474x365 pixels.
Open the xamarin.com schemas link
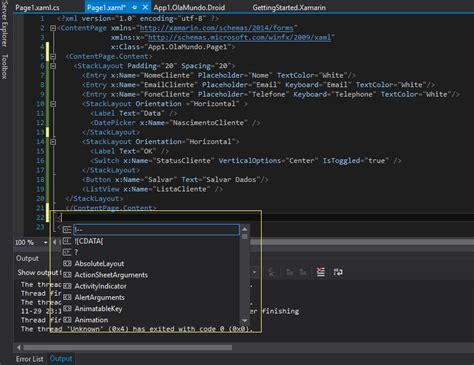[x=217, y=28]
